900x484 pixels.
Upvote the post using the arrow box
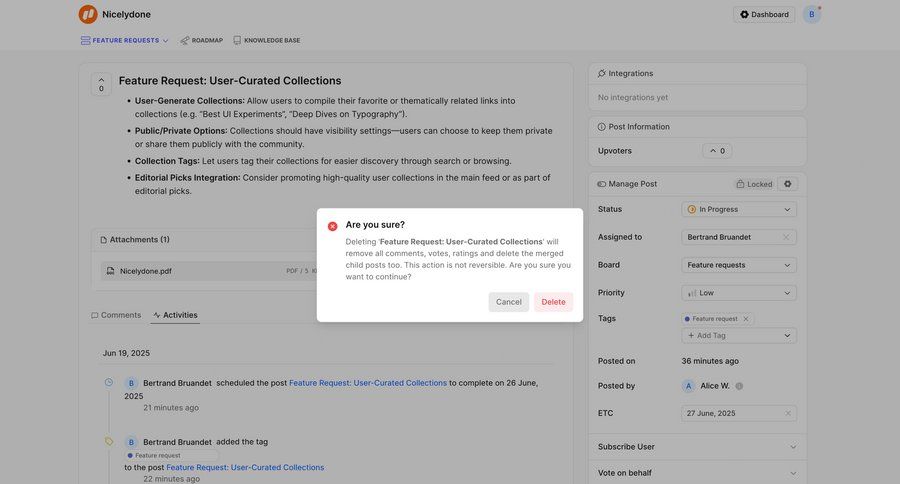tap(101, 84)
